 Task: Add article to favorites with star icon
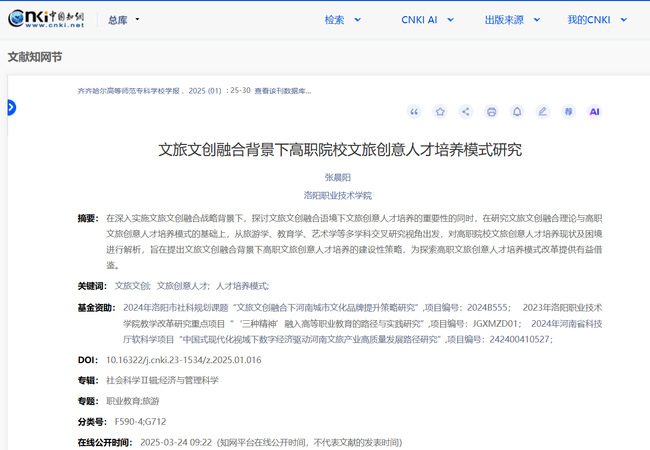pos(440,112)
